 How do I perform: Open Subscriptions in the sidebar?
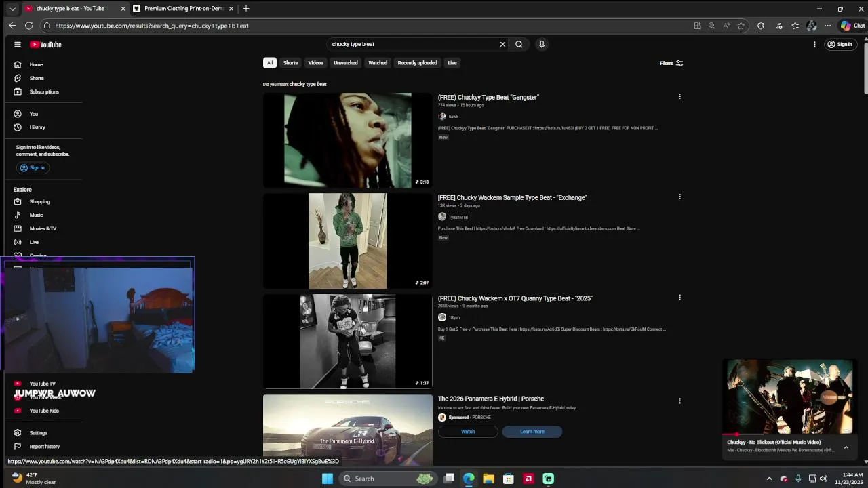tap(45, 91)
